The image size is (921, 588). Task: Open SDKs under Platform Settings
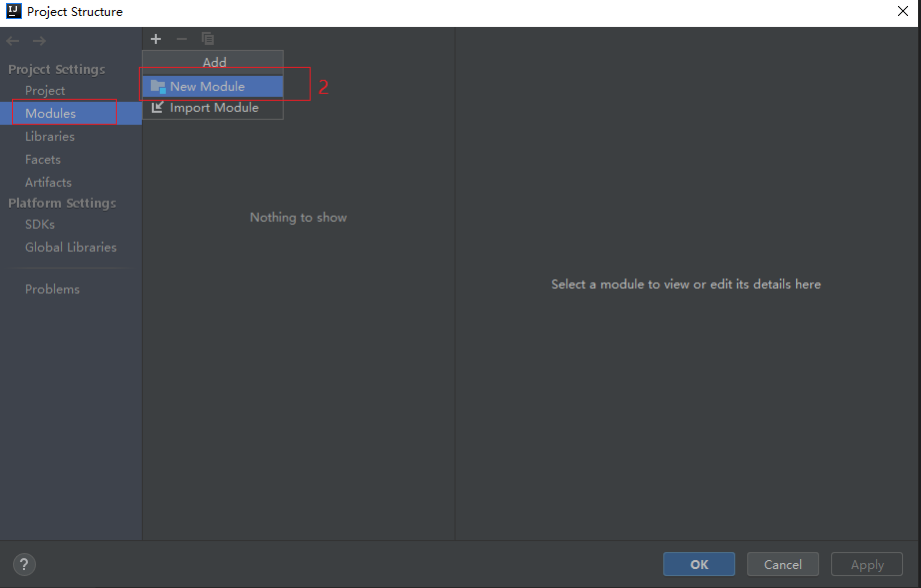(40, 225)
